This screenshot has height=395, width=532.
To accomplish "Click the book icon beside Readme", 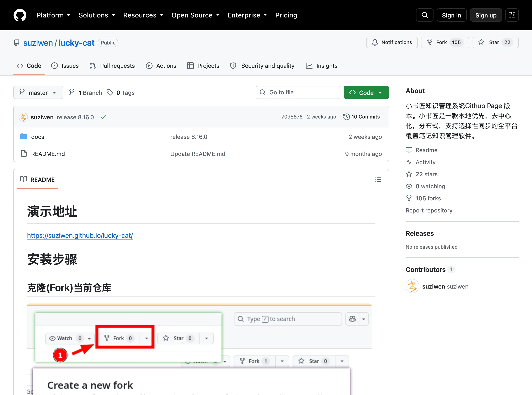I will click(409, 150).
